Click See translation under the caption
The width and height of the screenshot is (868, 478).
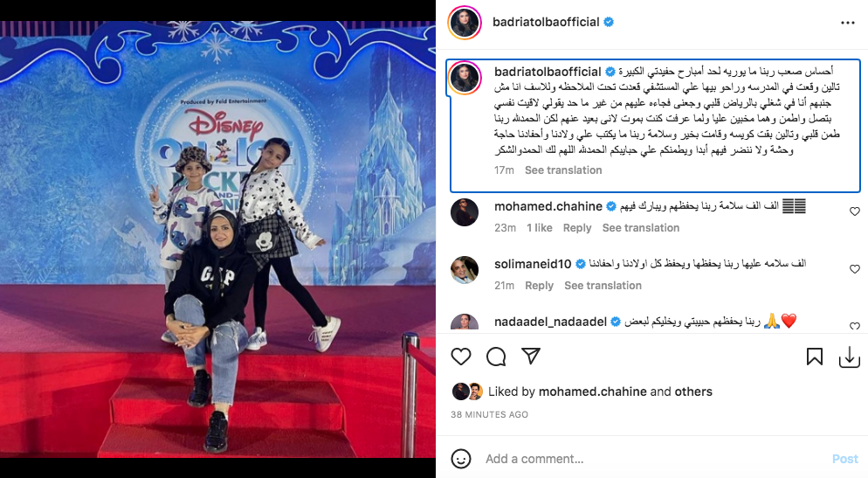pos(563,170)
